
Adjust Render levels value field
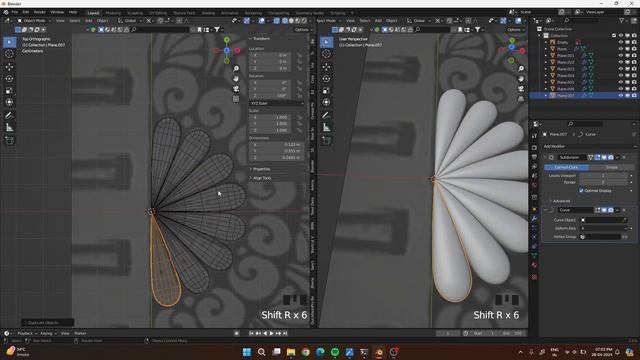click(x=603, y=182)
